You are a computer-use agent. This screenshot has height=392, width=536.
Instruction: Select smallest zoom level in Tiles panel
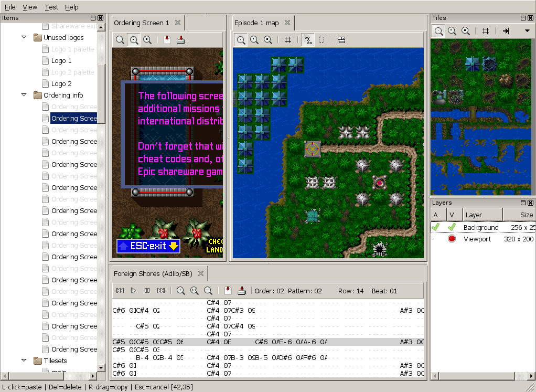click(438, 31)
